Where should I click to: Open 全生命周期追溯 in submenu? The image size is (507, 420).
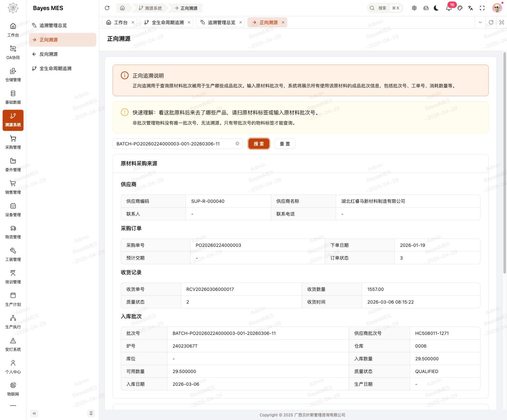63,68
